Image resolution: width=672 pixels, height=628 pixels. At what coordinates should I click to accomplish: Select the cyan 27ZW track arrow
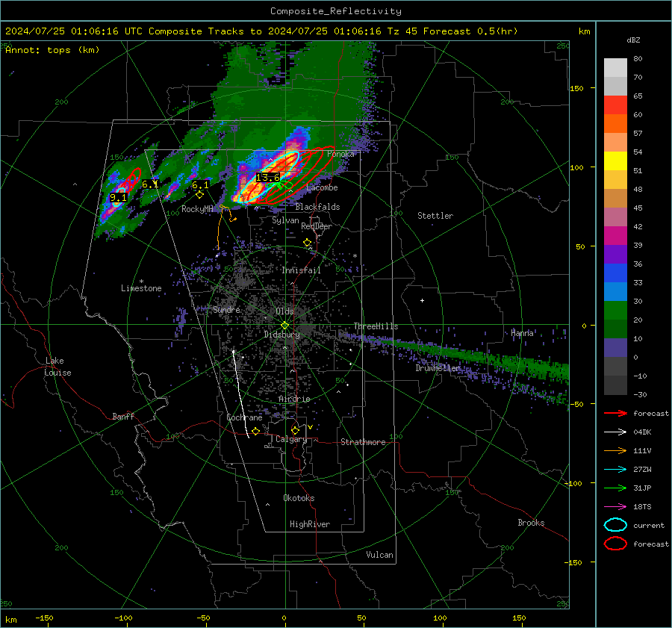pyautogui.click(x=615, y=470)
